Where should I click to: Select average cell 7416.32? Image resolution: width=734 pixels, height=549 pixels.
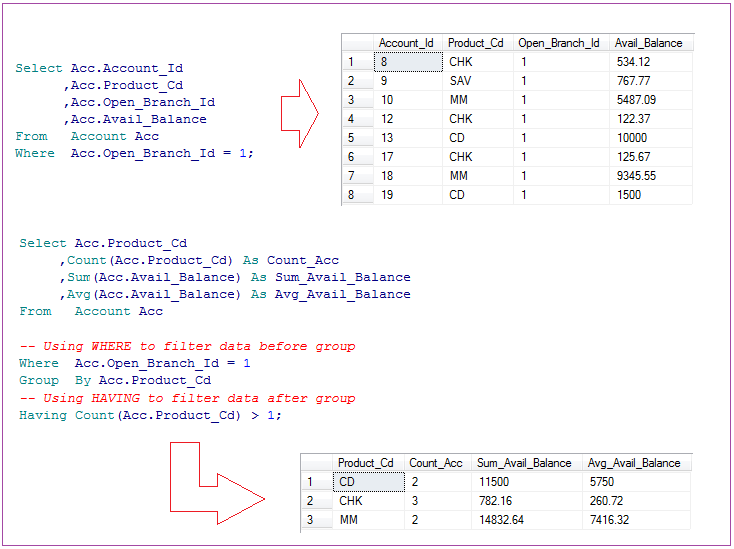click(x=637, y=520)
